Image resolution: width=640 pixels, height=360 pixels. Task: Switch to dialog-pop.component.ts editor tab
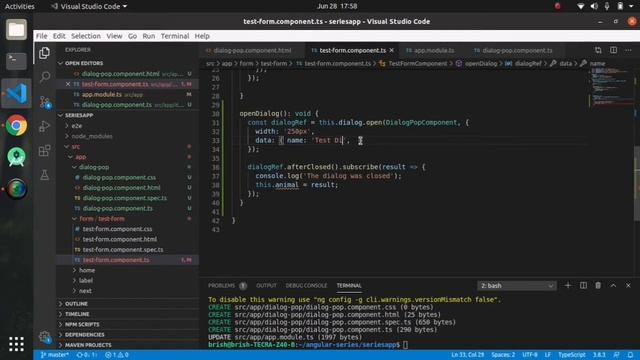pos(517,50)
